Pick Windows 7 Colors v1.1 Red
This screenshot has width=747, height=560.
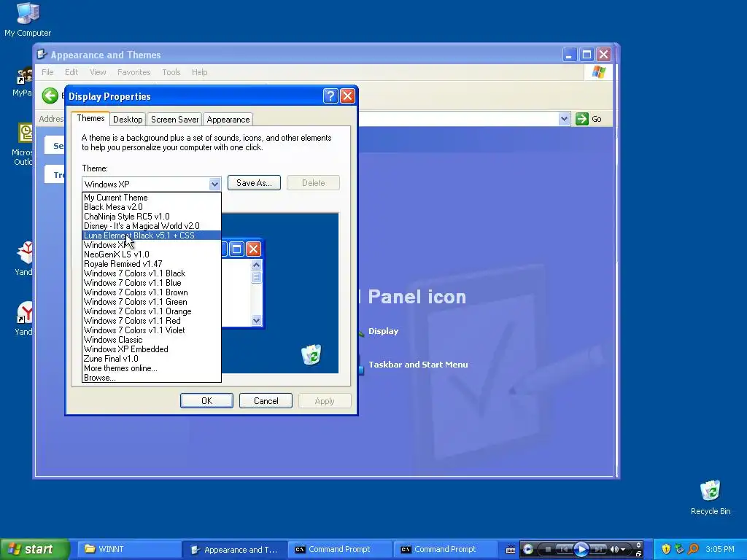[152, 321]
